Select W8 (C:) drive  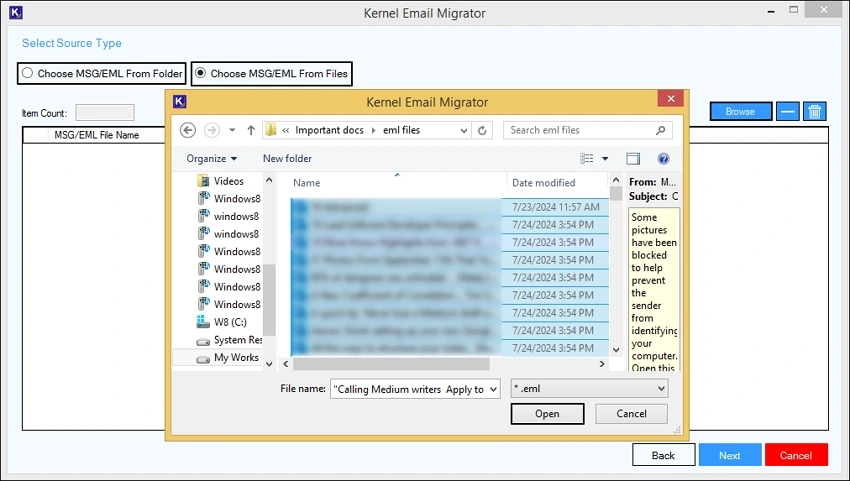[x=230, y=322]
